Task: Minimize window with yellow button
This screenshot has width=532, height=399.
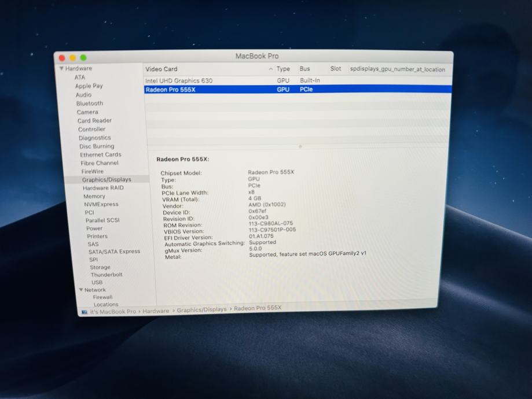Action: point(72,58)
